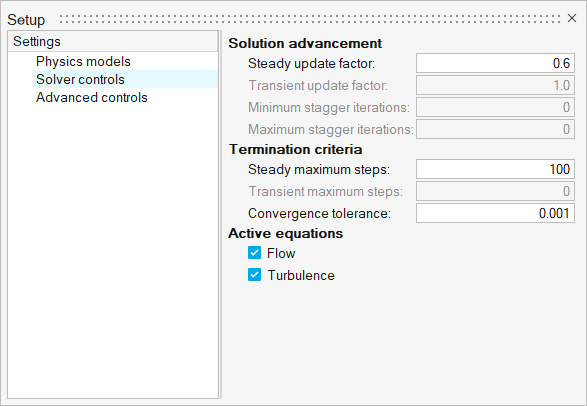Click the dotted drag handle of Setup panel
This screenshot has height=406, width=587.
[x=310, y=19]
